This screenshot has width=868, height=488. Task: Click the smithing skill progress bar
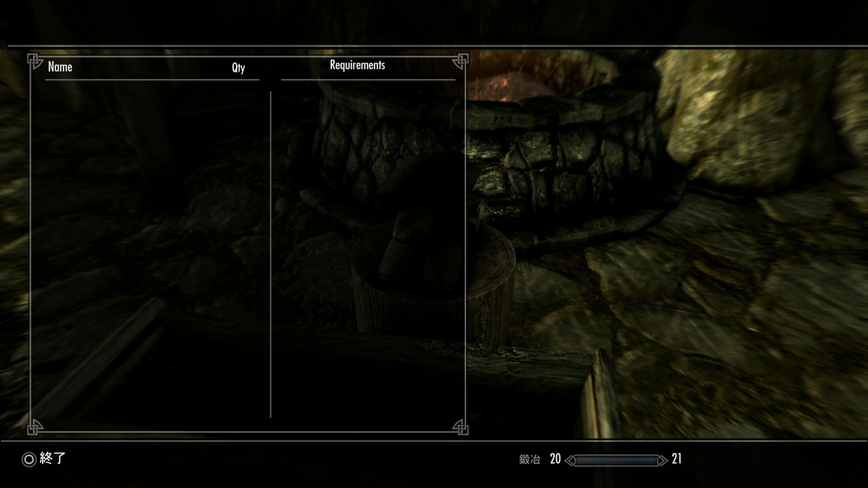616,460
